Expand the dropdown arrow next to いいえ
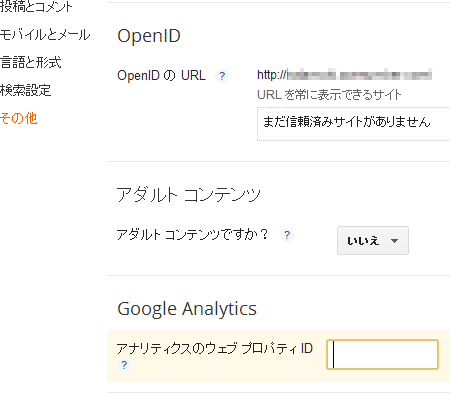 click(x=394, y=241)
